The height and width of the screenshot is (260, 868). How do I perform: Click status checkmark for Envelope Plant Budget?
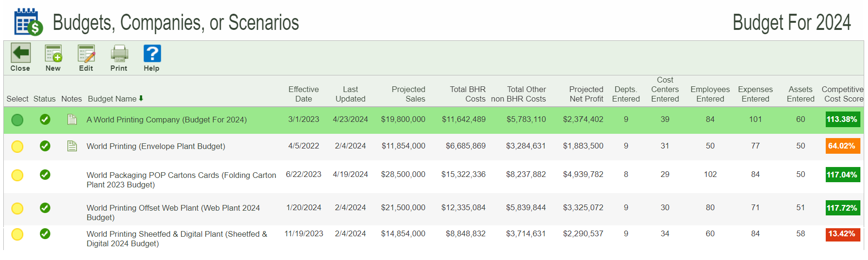tap(45, 146)
